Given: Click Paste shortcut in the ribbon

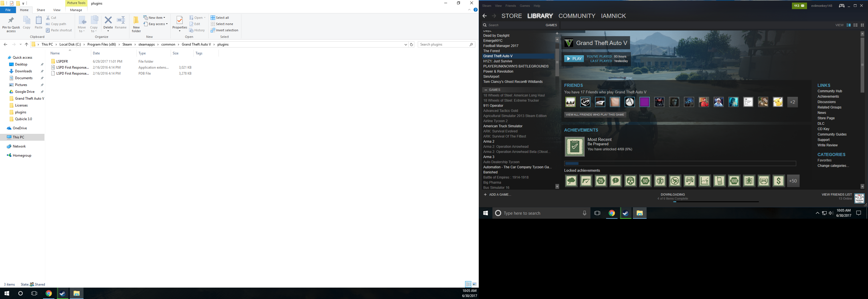Looking at the screenshot, I should point(59,30).
